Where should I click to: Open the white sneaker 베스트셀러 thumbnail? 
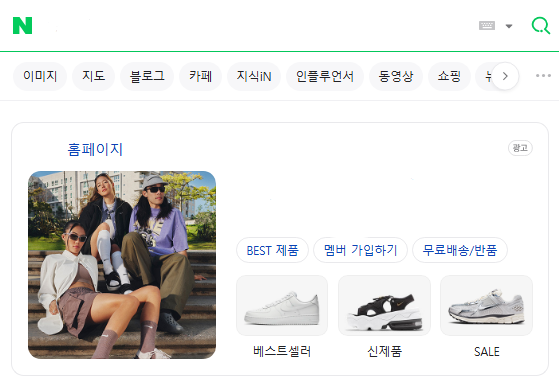point(282,305)
